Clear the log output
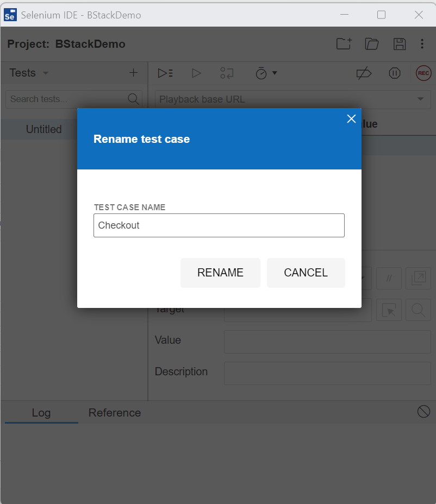 coord(423,412)
